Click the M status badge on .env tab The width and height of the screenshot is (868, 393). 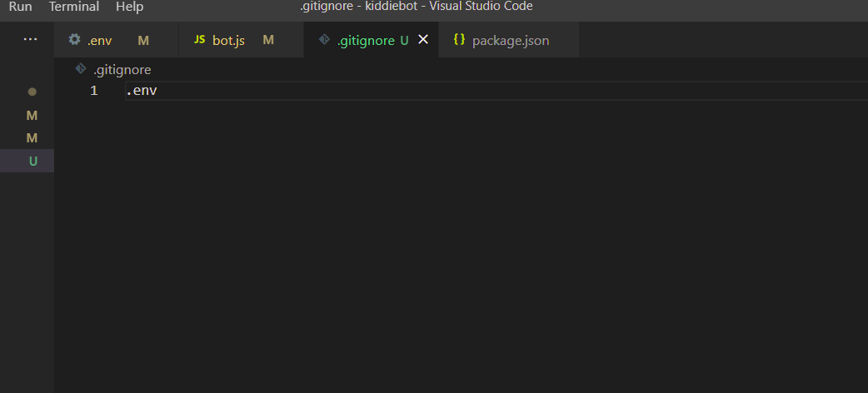click(x=143, y=41)
